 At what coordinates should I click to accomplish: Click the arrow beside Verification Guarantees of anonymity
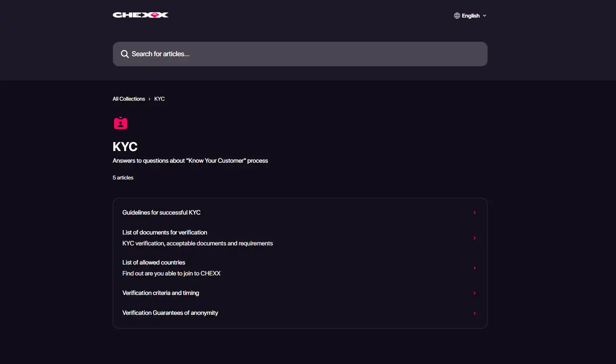[475, 313]
